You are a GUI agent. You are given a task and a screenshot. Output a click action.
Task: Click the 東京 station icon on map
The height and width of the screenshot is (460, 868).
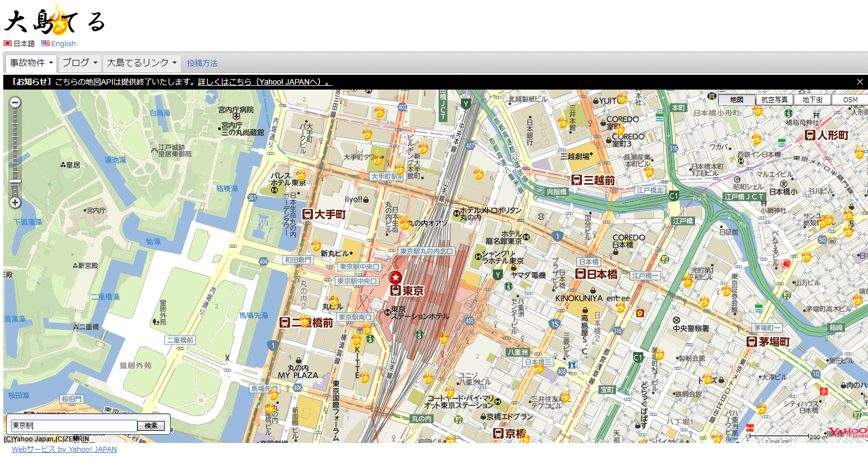click(396, 291)
